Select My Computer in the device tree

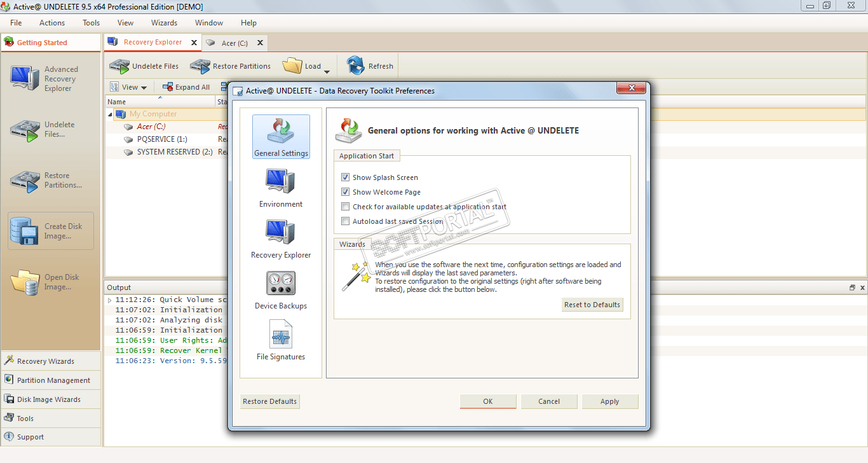[153, 114]
